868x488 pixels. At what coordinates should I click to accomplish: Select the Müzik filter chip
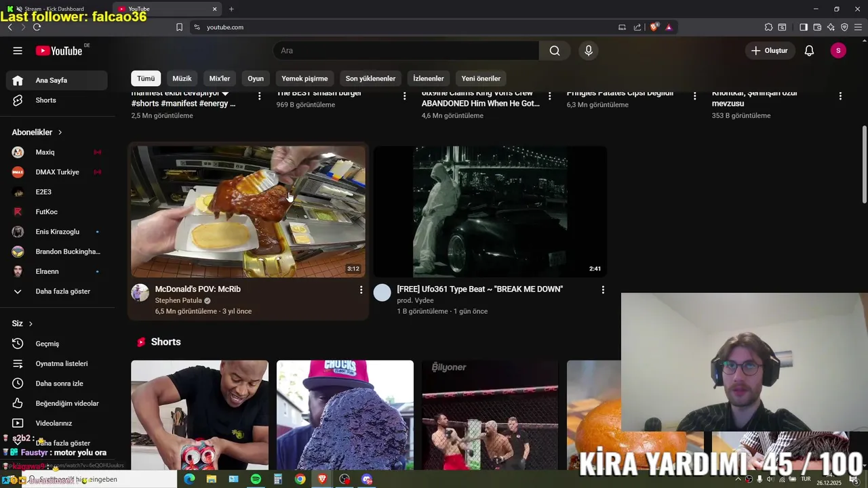click(182, 79)
